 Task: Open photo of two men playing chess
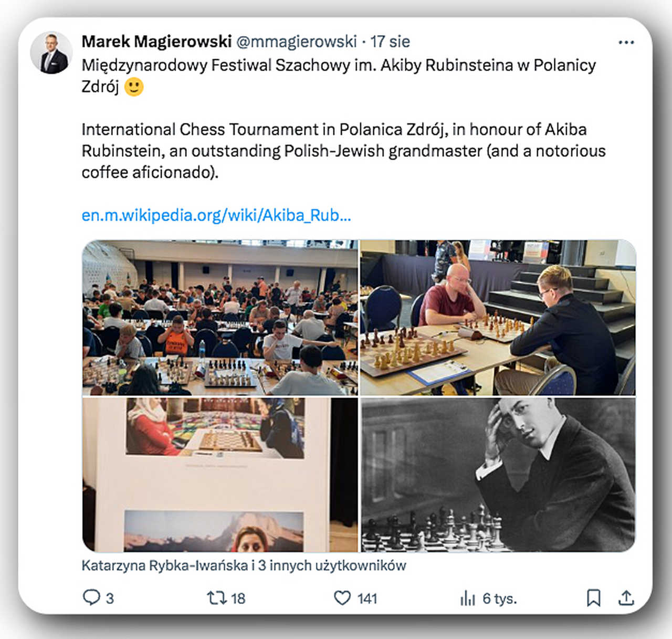498,318
